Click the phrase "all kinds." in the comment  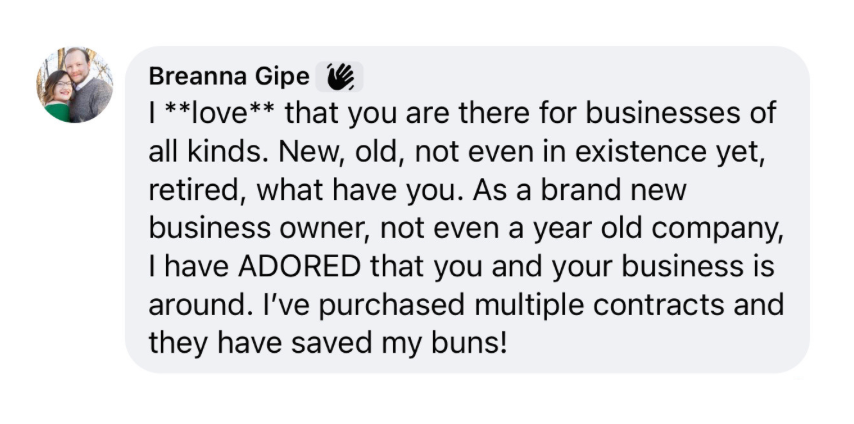pyautogui.click(x=208, y=151)
